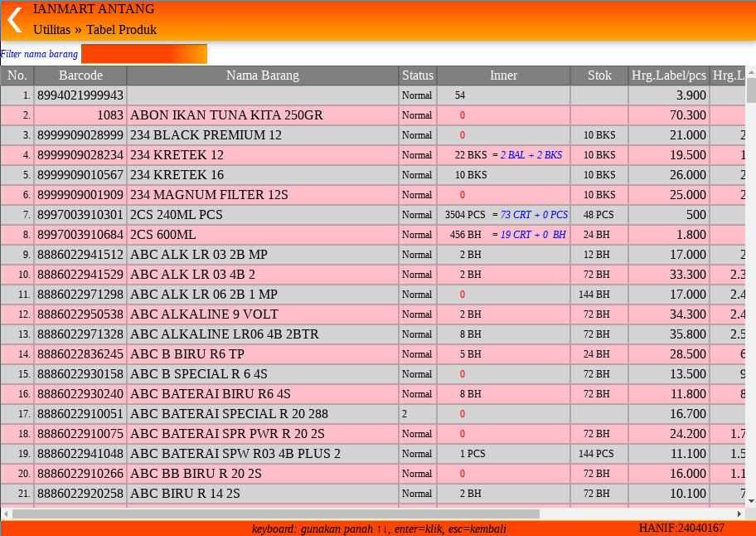Click the horizontal scrollbar right arrow
Image resolution: width=756 pixels, height=536 pixels.
739,514
